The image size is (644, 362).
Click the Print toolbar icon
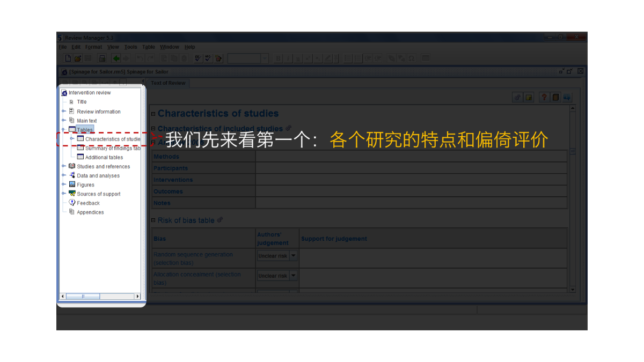pyautogui.click(x=101, y=58)
